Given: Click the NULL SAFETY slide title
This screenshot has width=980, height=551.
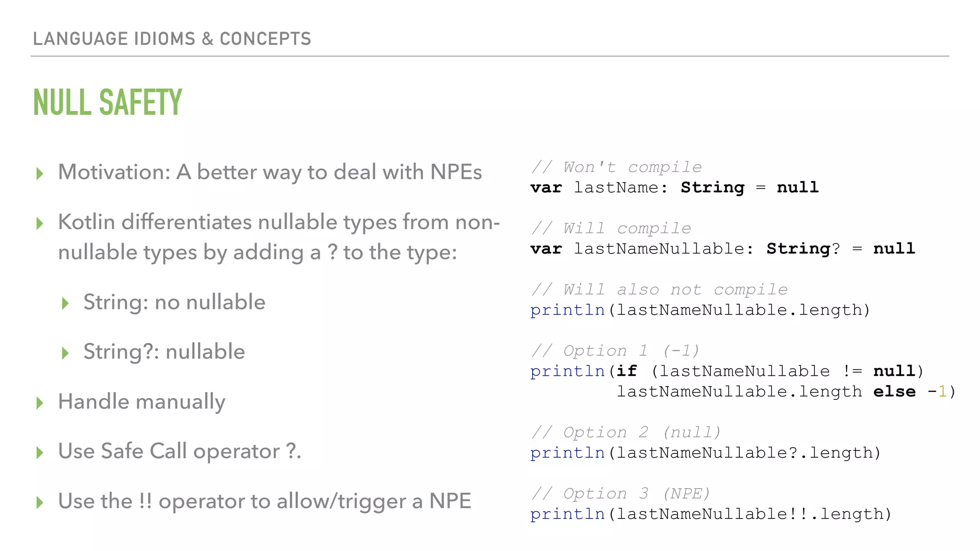Looking at the screenshot, I should [108, 102].
